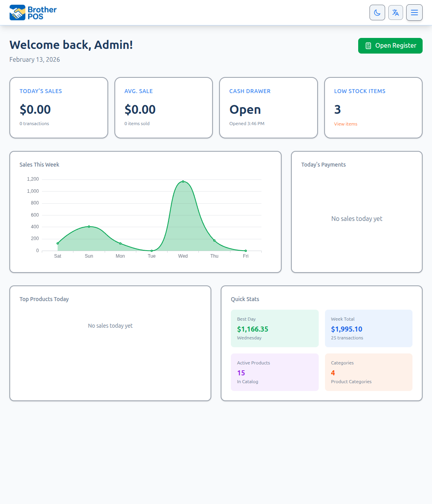
Task: Click the Categories stat showing 4
Action: point(368,372)
